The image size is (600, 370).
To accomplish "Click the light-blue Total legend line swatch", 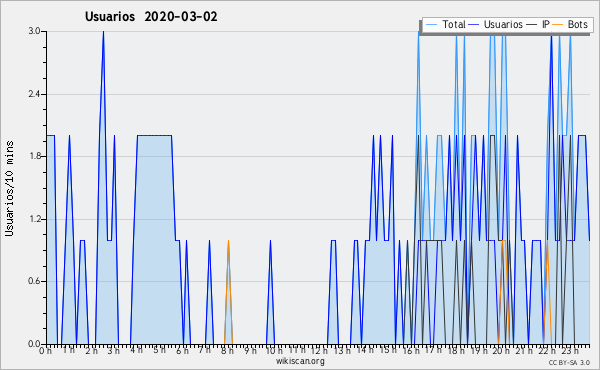I will pyautogui.click(x=432, y=25).
